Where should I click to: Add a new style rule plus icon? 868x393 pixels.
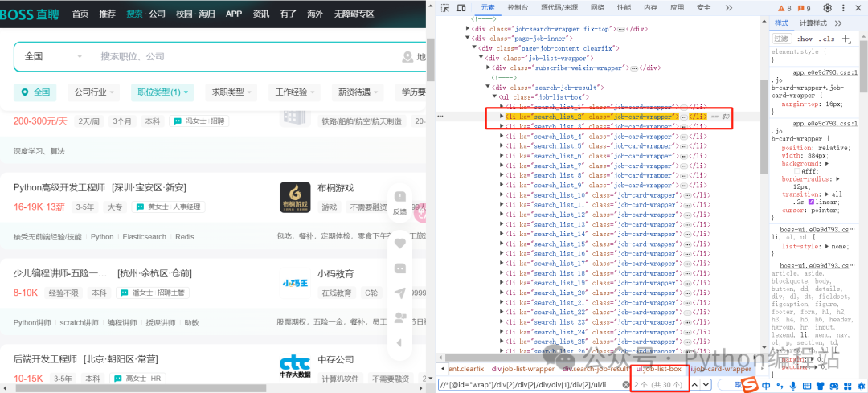(x=845, y=39)
